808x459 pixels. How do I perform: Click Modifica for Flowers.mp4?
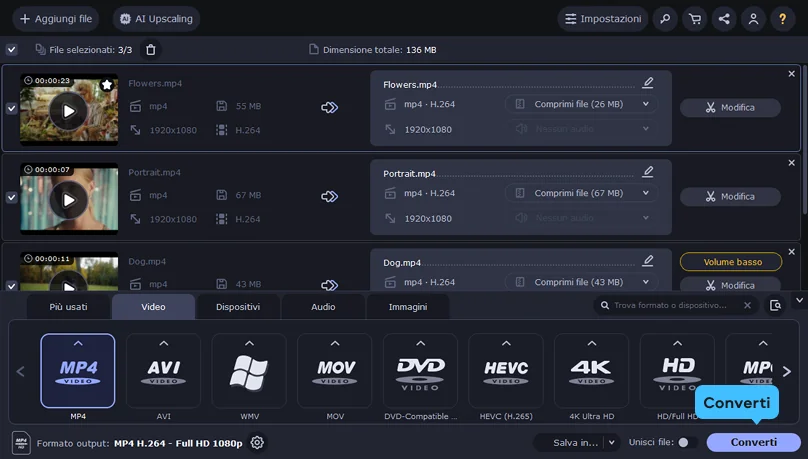(x=730, y=108)
